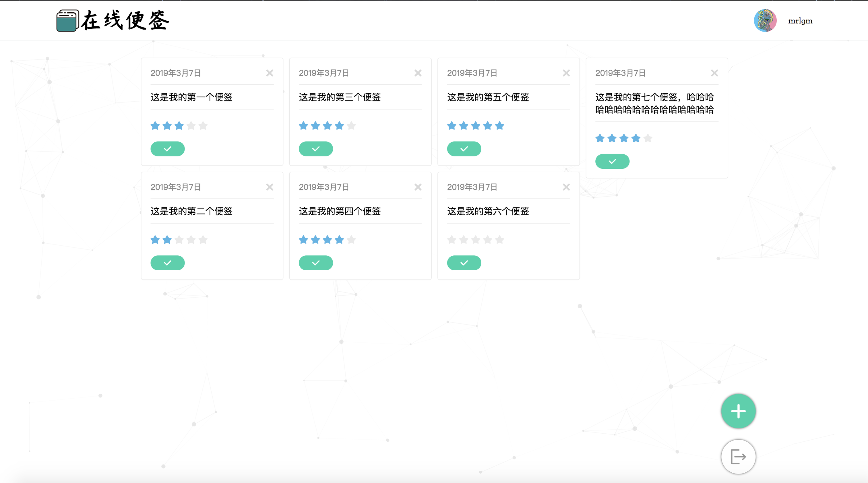Click the 这是我的第五个便签 note text
The image size is (868, 483).
[488, 97]
